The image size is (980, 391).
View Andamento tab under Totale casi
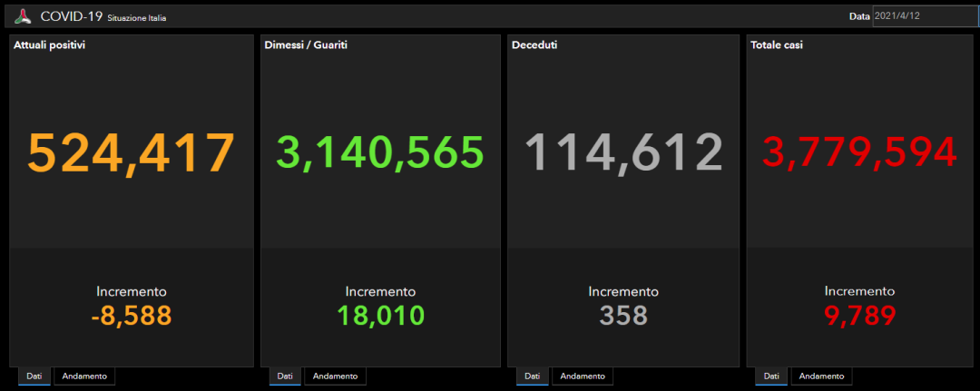pos(822,376)
